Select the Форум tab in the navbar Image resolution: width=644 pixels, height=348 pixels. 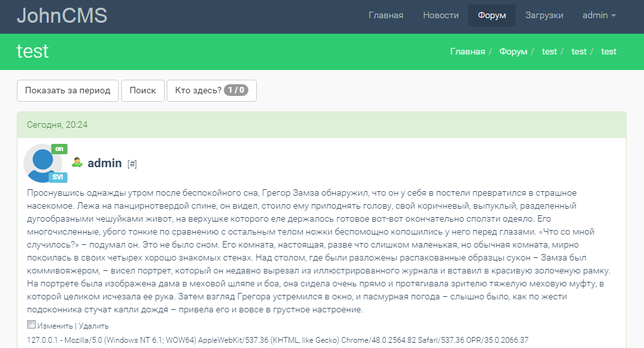492,16
